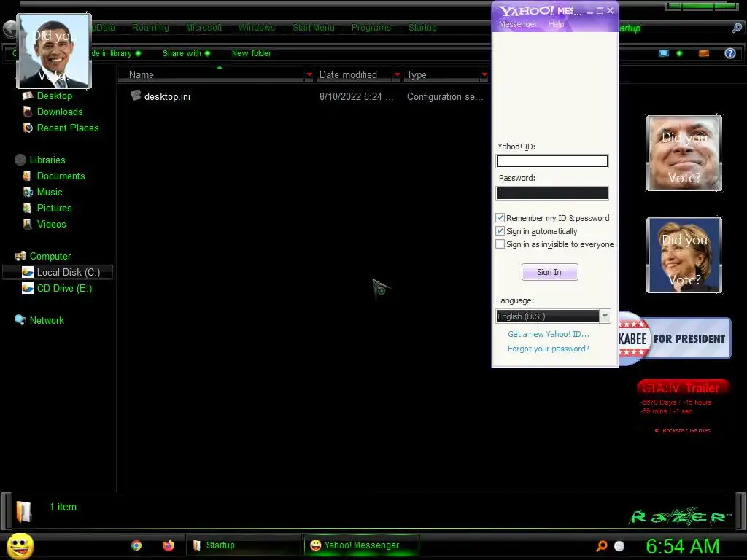
Task: Click the desktop.ini file icon
Action: click(x=136, y=96)
